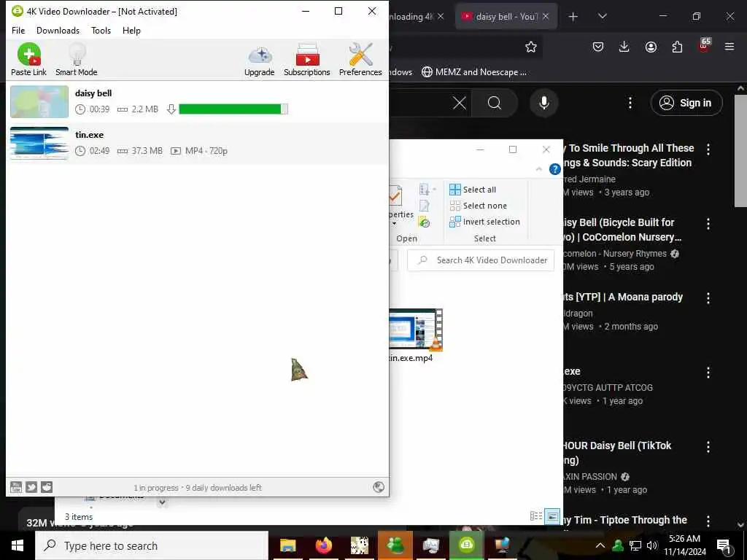The width and height of the screenshot is (747, 560).
Task: Open Firefox from the taskbar
Action: pos(323,545)
